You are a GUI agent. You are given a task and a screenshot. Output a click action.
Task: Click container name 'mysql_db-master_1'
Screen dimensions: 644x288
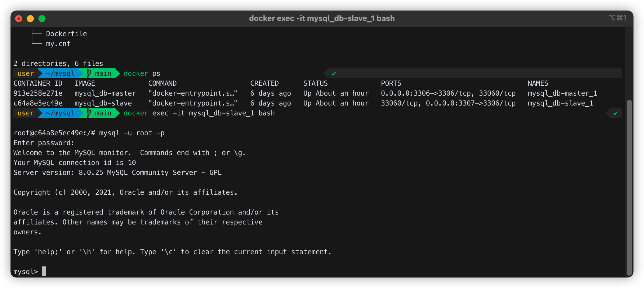coord(562,93)
